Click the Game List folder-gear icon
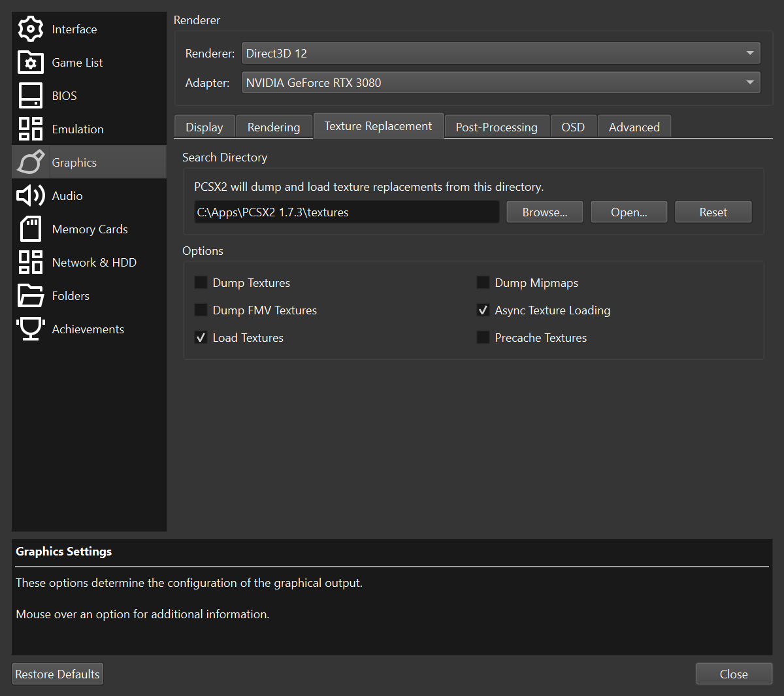The image size is (784, 696). (x=30, y=62)
